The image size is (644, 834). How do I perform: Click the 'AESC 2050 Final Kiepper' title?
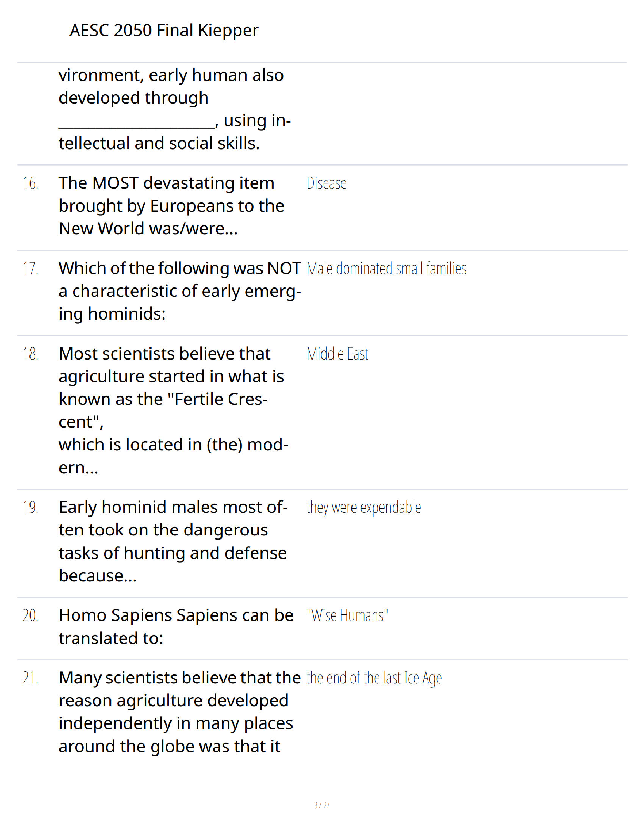coord(164,31)
